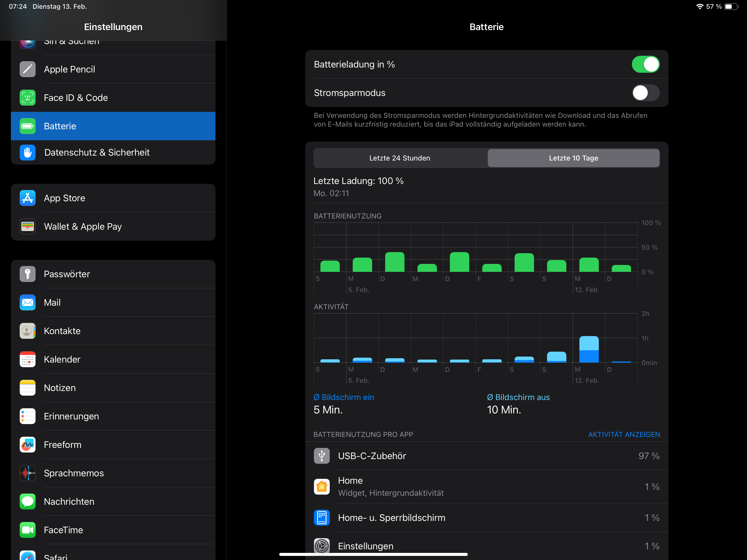
Task: Open the Nachrichten settings entry
Action: coord(69,501)
